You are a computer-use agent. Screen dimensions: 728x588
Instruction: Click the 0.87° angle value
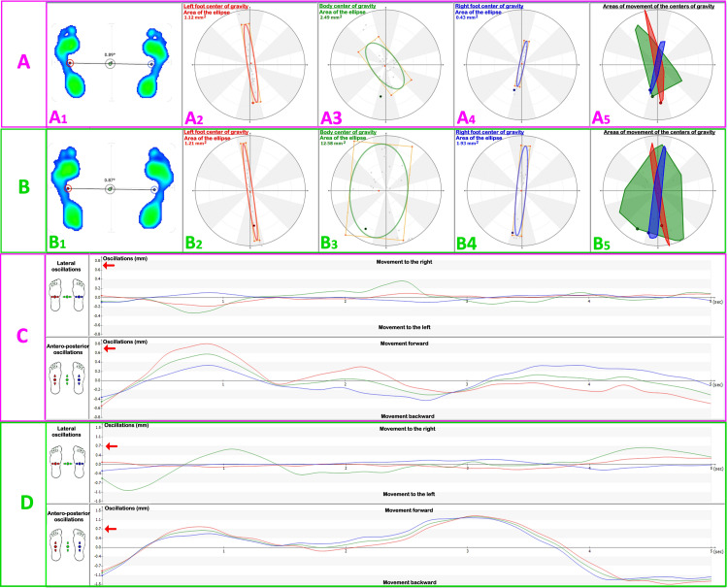pyautogui.click(x=110, y=180)
